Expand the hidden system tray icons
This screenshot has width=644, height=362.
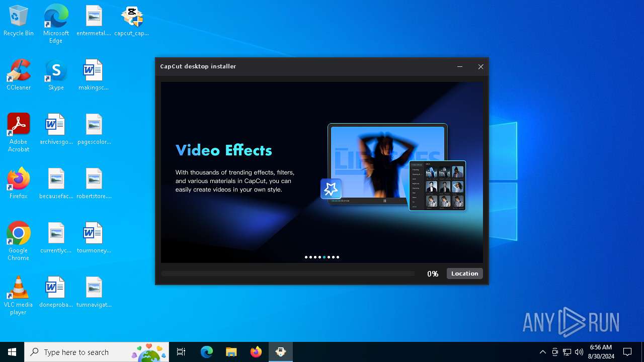point(542,352)
